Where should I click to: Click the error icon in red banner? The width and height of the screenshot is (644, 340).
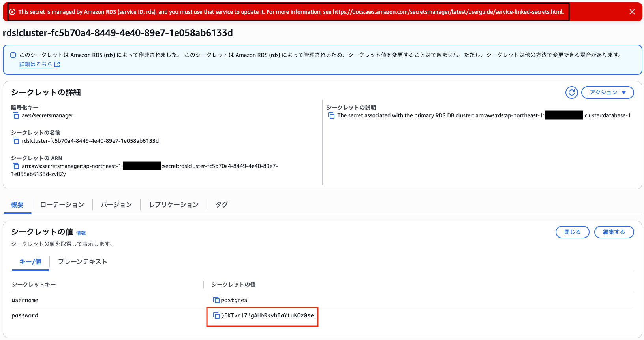[x=12, y=12]
